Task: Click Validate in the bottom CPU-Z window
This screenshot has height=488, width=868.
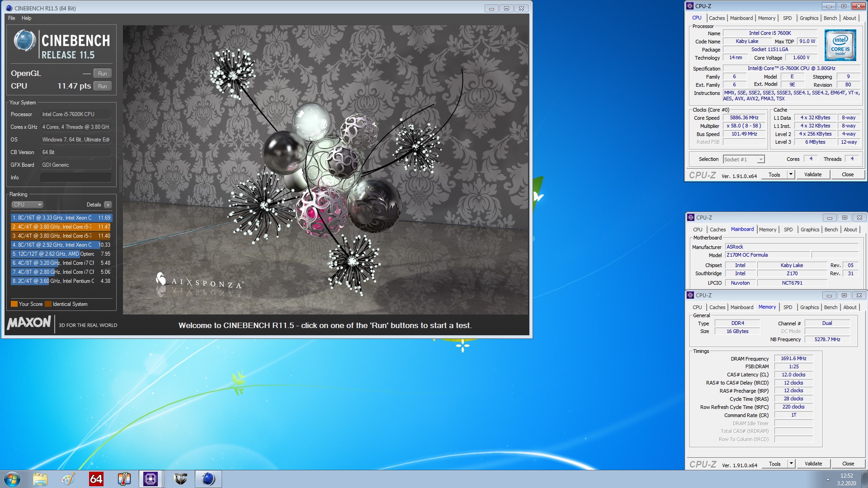Action: (813, 464)
